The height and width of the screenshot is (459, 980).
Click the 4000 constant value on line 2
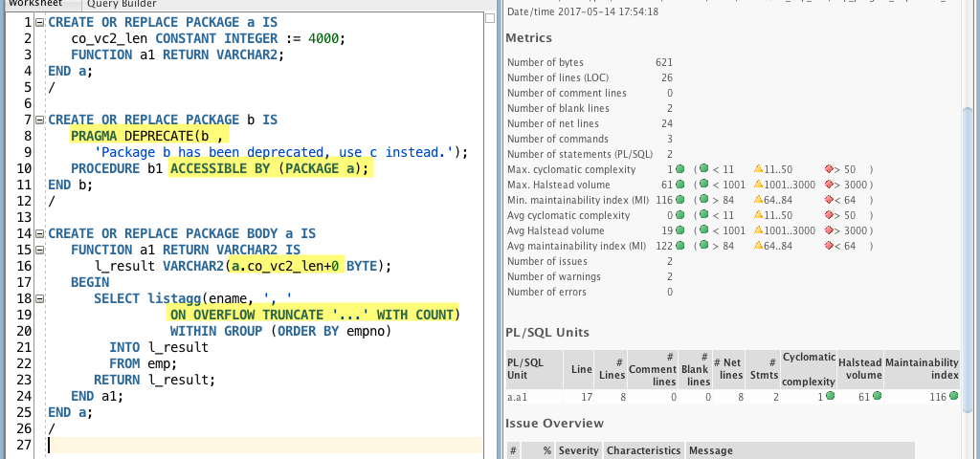(323, 38)
